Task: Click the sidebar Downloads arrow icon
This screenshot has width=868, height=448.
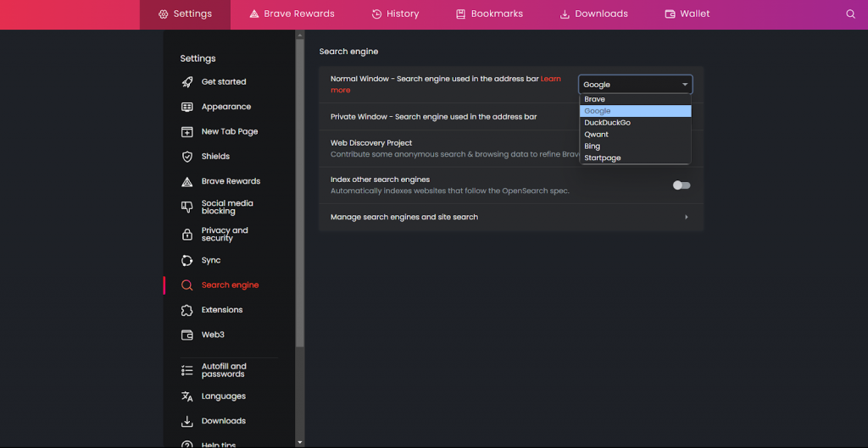Action: pyautogui.click(x=187, y=422)
